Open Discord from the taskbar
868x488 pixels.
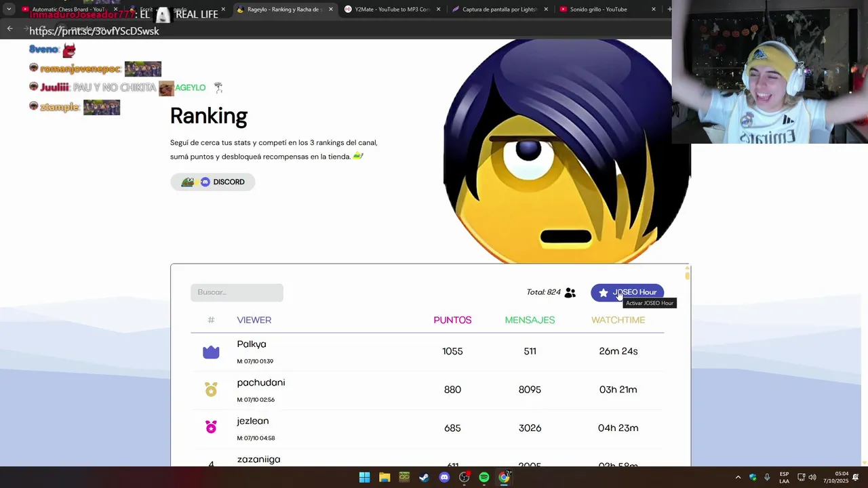(444, 477)
